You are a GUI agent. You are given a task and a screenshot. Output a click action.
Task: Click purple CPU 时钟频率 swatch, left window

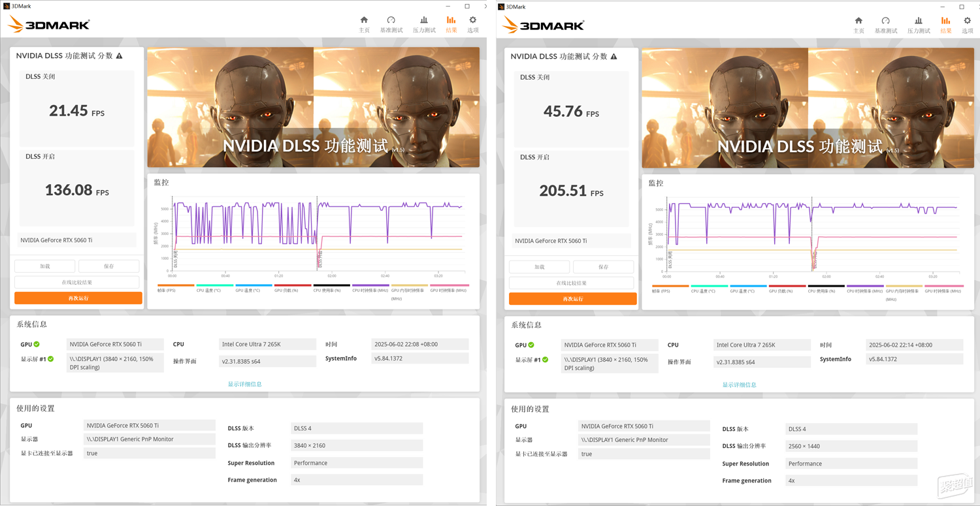pos(370,285)
